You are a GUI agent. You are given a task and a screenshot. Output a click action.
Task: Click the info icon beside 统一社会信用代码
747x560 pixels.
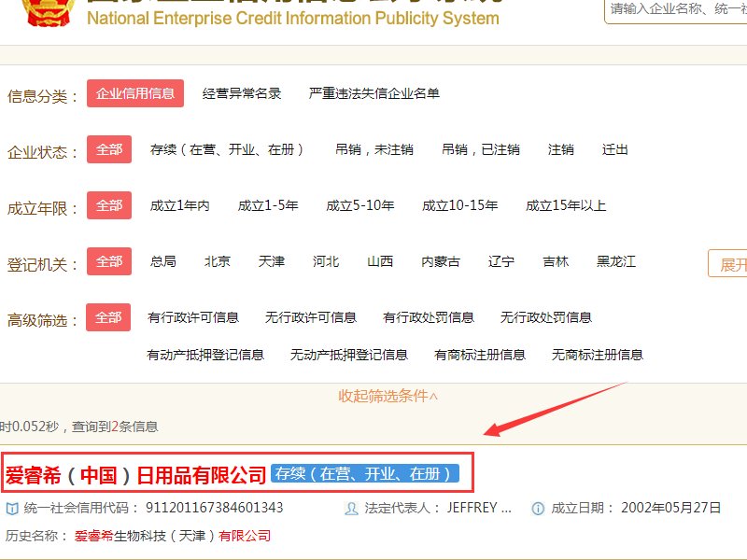[9, 509]
